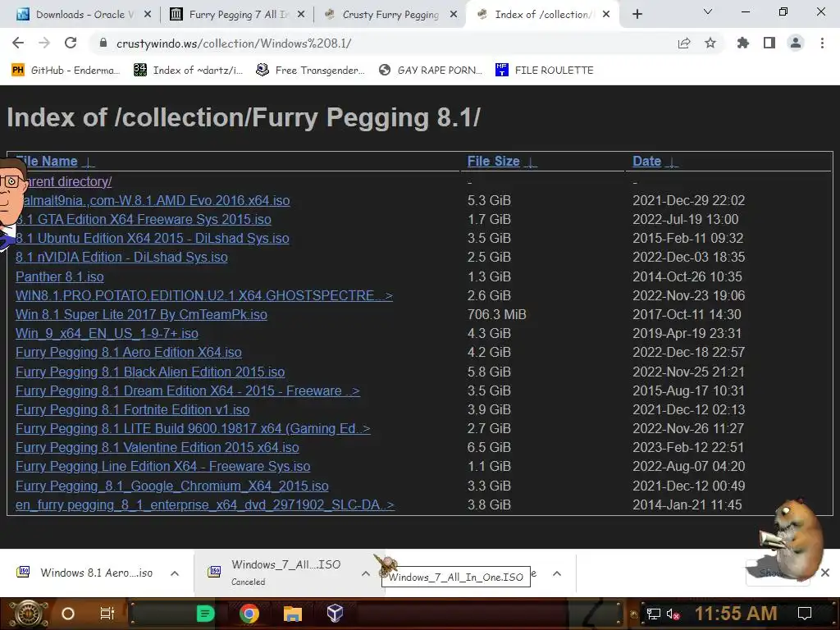Download Win 8.1 Super Lite 2017 iso
The height and width of the screenshot is (630, 840).
pos(141,314)
